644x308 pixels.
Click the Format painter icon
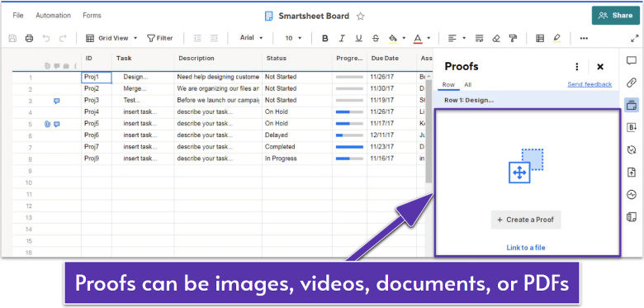point(513,38)
